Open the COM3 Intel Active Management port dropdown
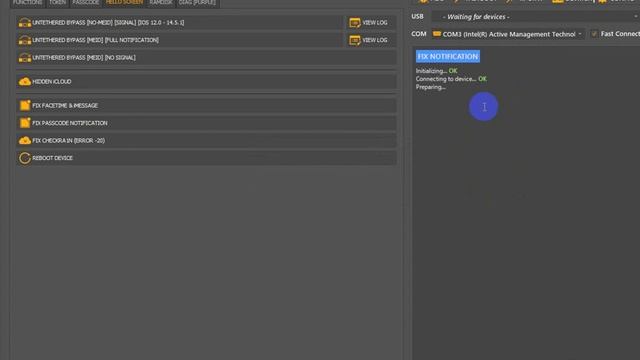 pyautogui.click(x=508, y=34)
